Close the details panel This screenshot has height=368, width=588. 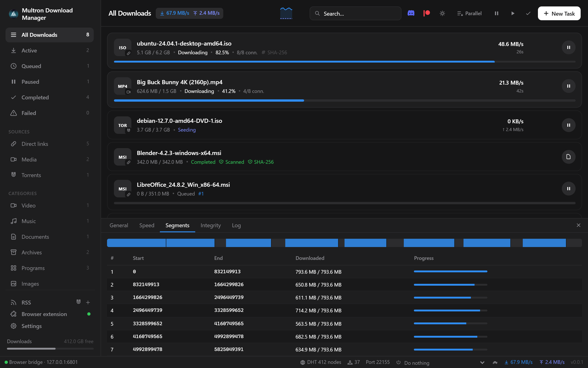pyautogui.click(x=578, y=225)
